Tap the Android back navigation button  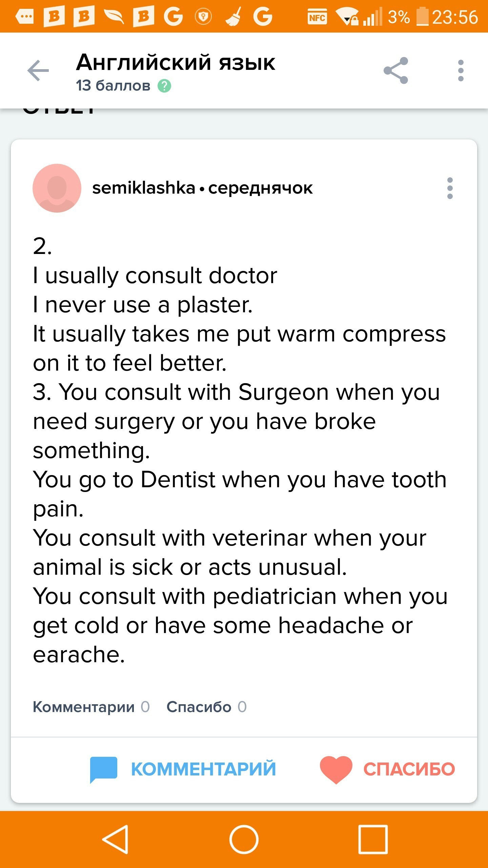(115, 840)
